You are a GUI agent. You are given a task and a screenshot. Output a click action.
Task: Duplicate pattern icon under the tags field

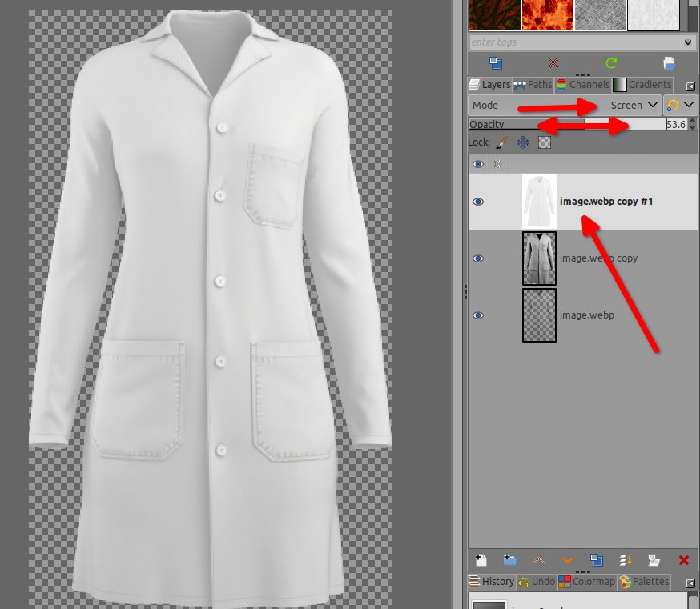pyautogui.click(x=496, y=63)
